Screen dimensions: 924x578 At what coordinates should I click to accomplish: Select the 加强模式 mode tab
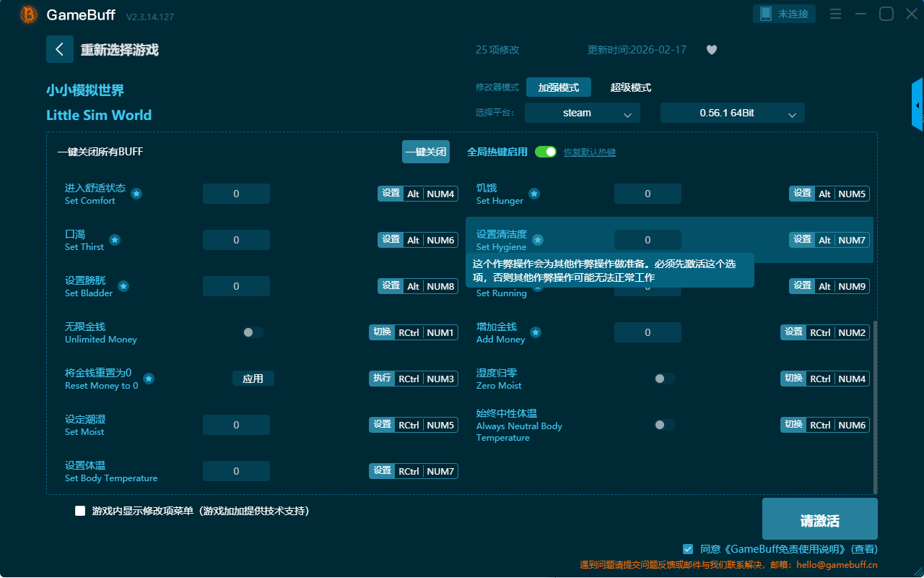coord(558,87)
